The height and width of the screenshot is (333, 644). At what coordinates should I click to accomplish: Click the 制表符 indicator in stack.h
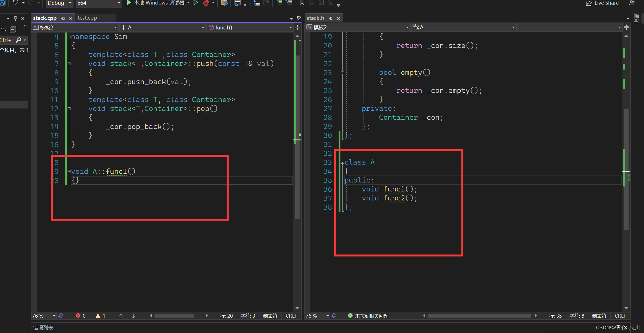(x=599, y=316)
